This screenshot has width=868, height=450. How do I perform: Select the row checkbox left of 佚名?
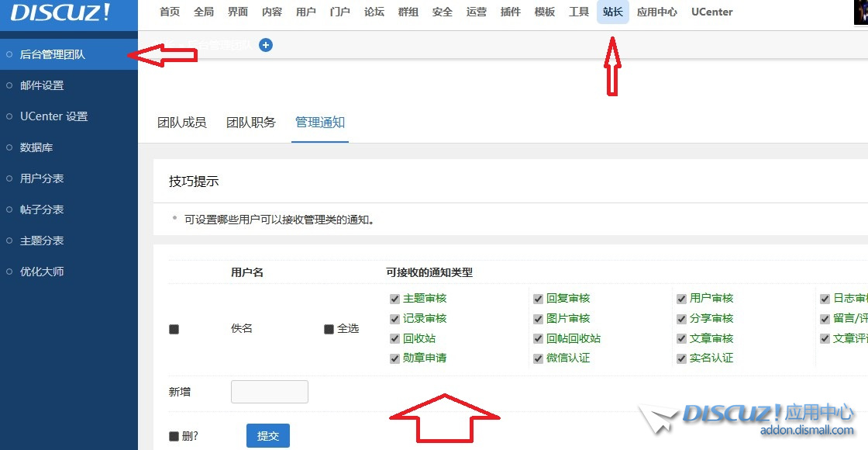point(174,329)
